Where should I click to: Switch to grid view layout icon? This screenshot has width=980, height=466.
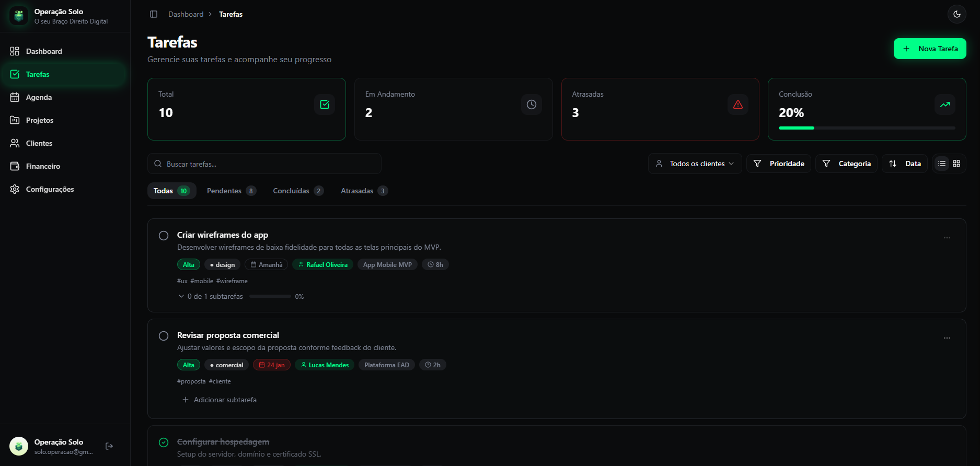[956, 164]
